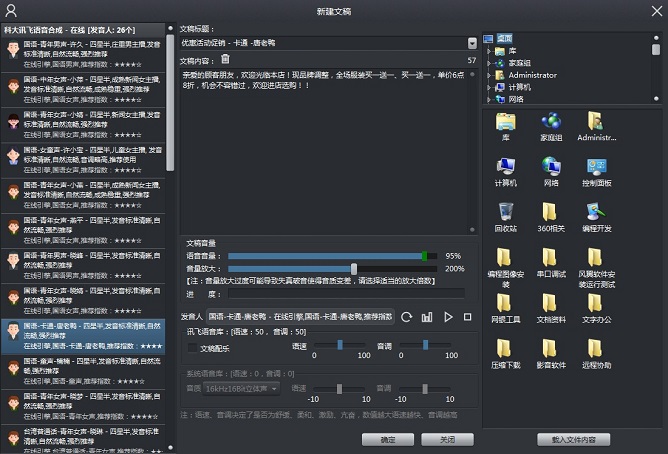The width and height of the screenshot is (668, 454).
Task: Select speaker 国语-女童声-许小宝
Action: click(83, 160)
